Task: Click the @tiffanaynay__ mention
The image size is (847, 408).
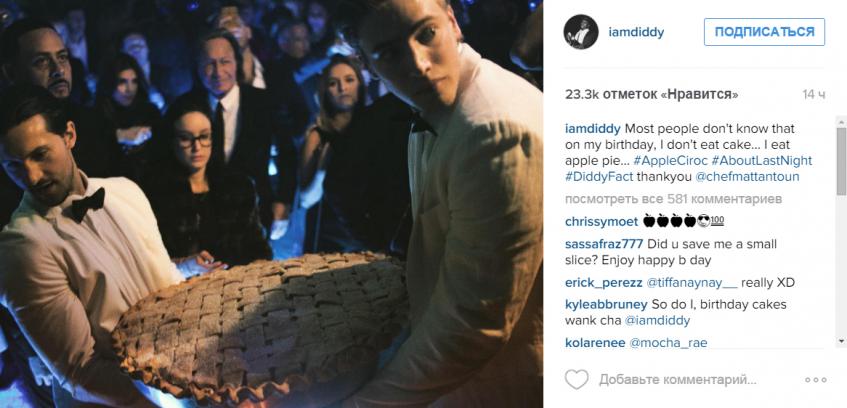Action: (x=692, y=283)
